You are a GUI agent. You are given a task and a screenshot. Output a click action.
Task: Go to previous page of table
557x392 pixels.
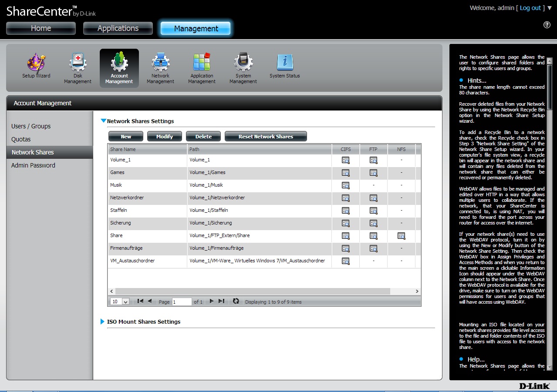pyautogui.click(x=150, y=301)
